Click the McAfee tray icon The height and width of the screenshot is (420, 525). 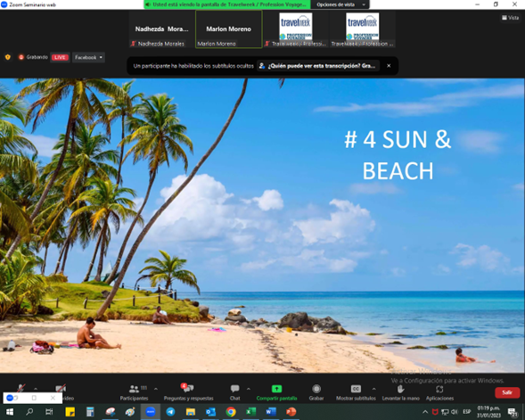(435, 412)
